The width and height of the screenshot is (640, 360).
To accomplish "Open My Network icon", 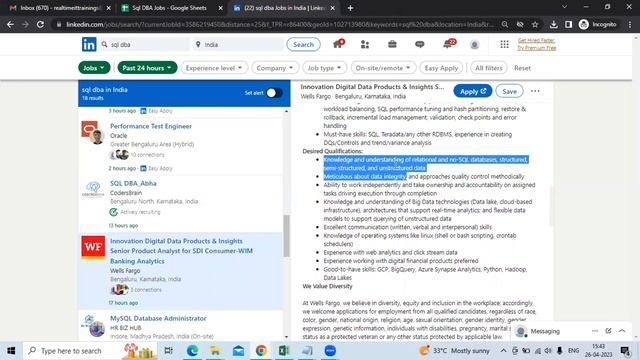I will pos(365,44).
